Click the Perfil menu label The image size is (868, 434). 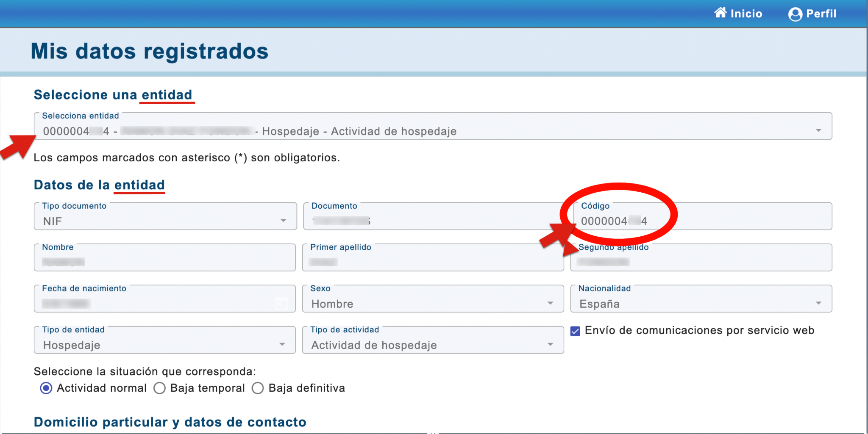pos(821,14)
